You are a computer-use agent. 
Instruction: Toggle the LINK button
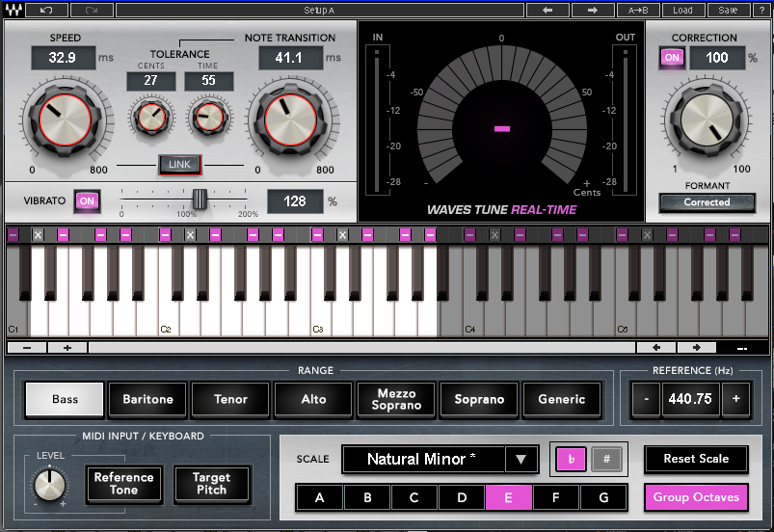(x=179, y=165)
